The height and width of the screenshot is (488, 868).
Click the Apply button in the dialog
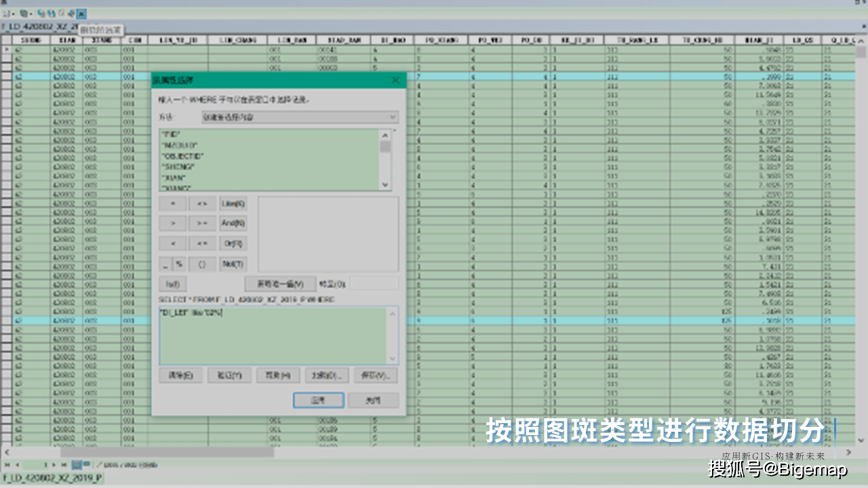(319, 400)
